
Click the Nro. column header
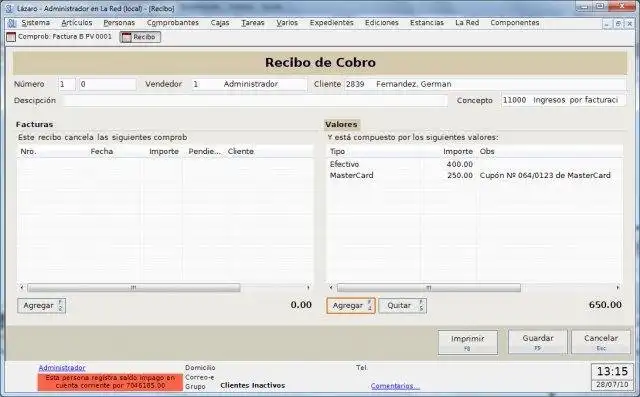tap(29, 151)
